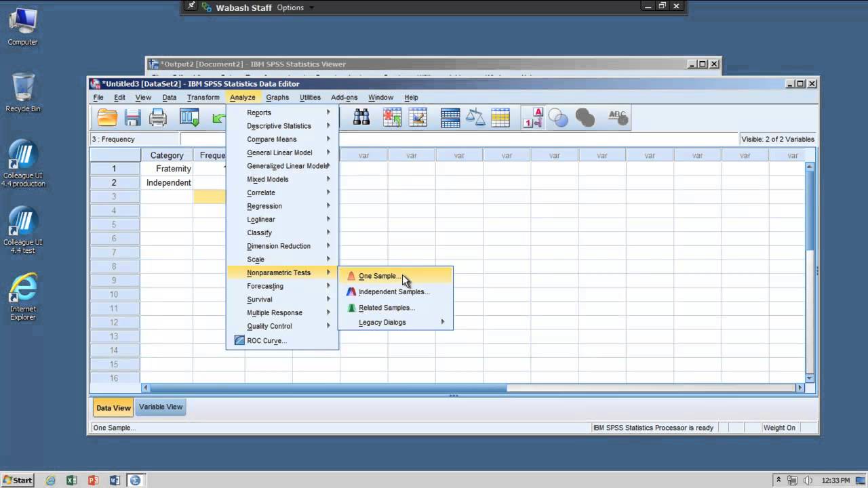Click the Select Cases toolbar icon
This screenshot has width=868, height=488.
point(500,117)
